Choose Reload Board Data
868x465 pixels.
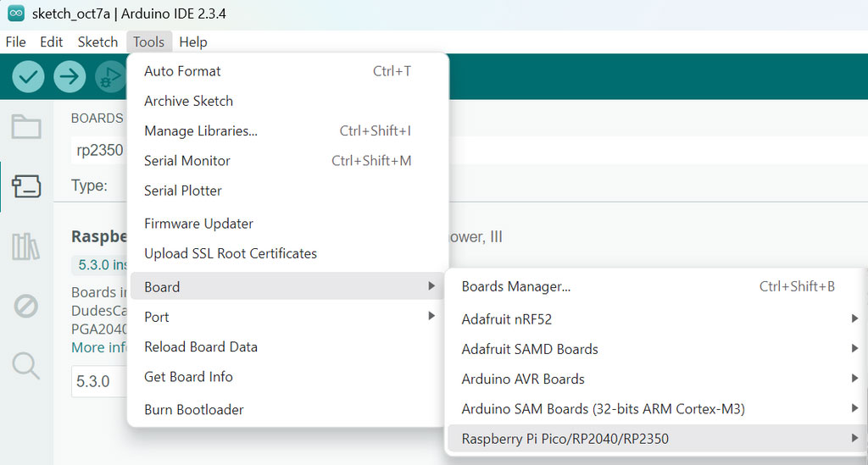pyautogui.click(x=288, y=346)
